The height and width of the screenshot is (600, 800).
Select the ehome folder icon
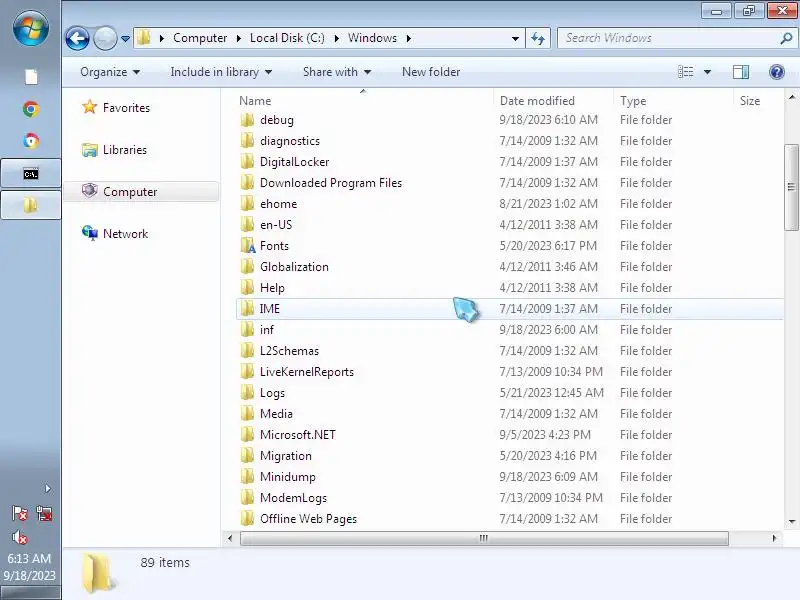pos(247,204)
